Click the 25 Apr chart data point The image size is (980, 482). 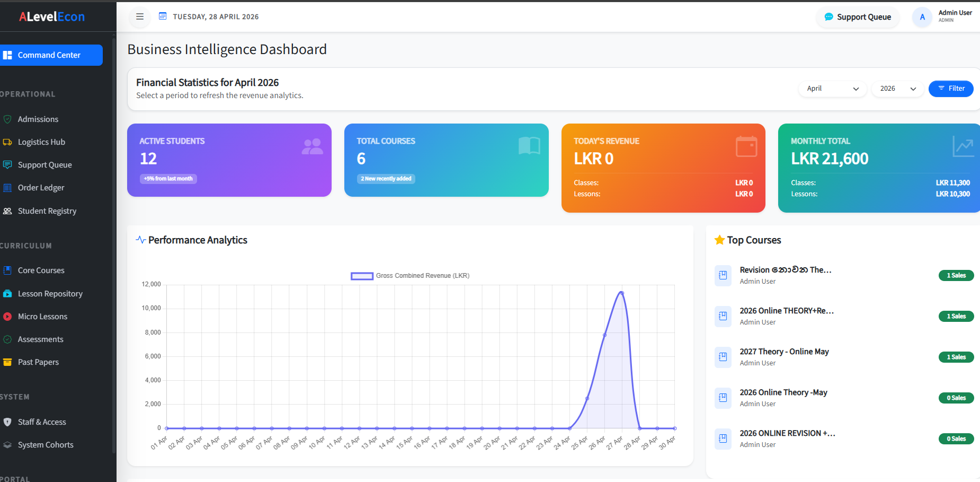[x=587, y=399]
